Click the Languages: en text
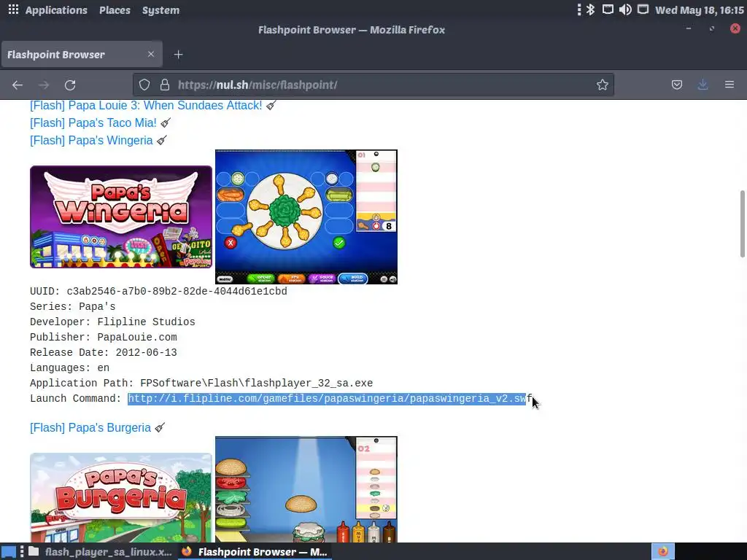747x560 pixels. coord(69,368)
